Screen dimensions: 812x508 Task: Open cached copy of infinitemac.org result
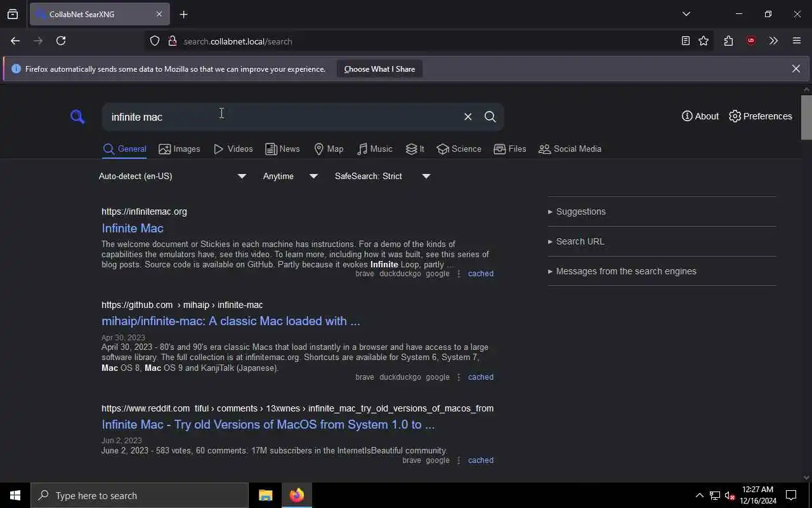coord(480,274)
